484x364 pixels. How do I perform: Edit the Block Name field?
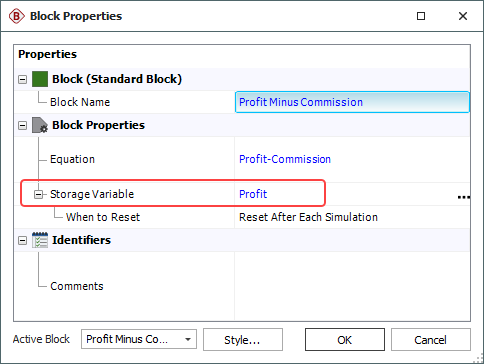(352, 102)
